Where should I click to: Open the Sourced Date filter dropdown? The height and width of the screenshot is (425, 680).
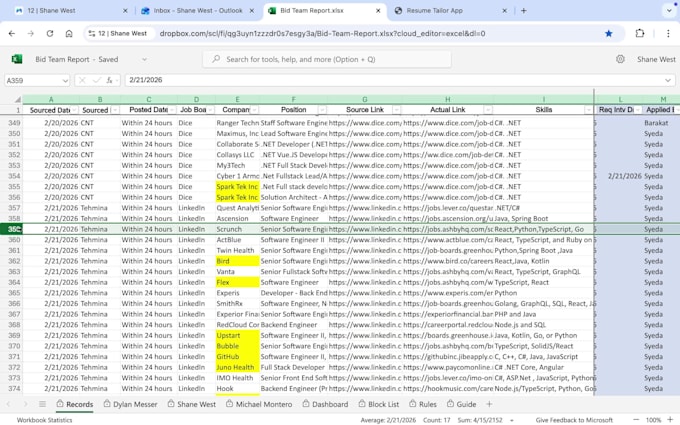75,110
